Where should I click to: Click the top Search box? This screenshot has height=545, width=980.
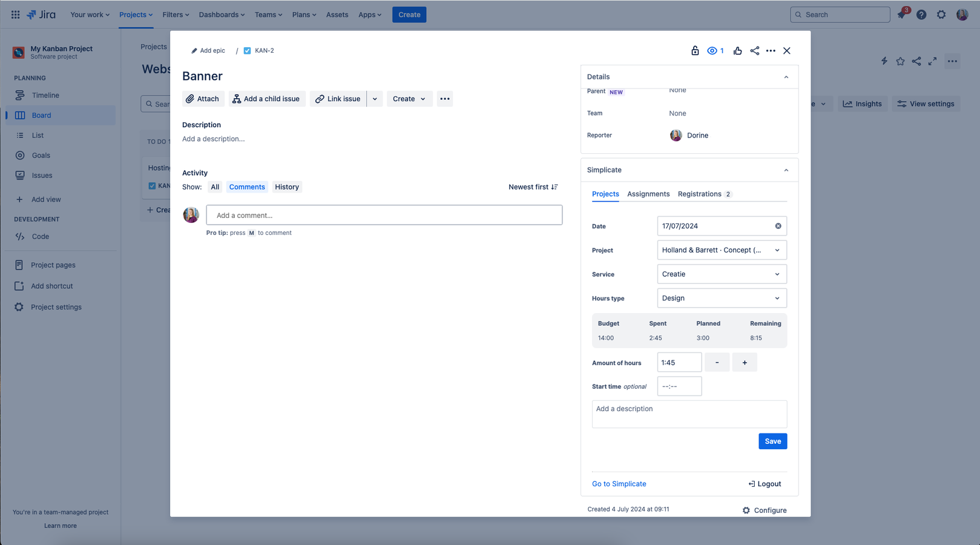click(840, 15)
